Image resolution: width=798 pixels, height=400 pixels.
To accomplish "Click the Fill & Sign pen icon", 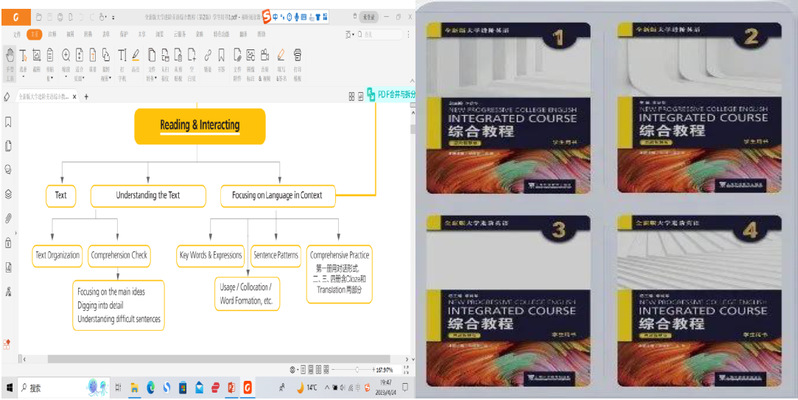I will [281, 56].
